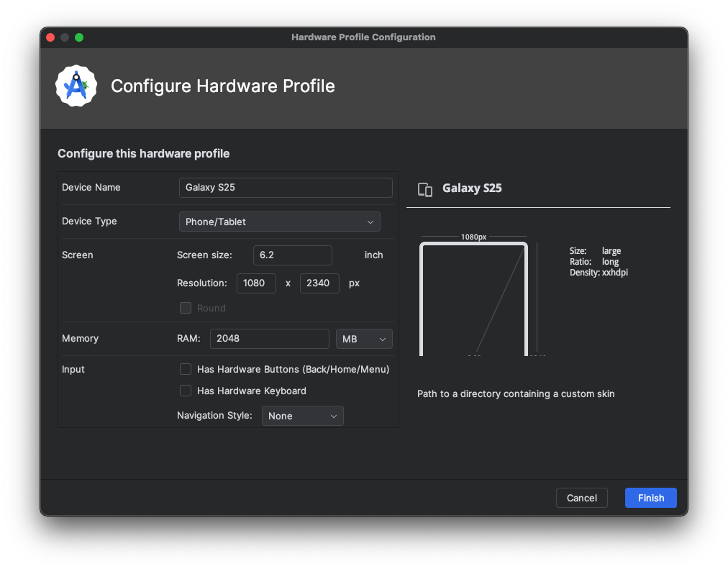Click the device screen preview outline
The width and height of the screenshot is (728, 569).
[x=473, y=299]
